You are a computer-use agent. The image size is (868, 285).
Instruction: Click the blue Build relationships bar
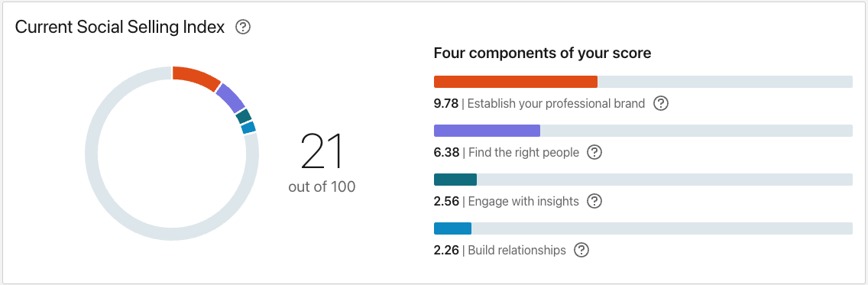452,228
